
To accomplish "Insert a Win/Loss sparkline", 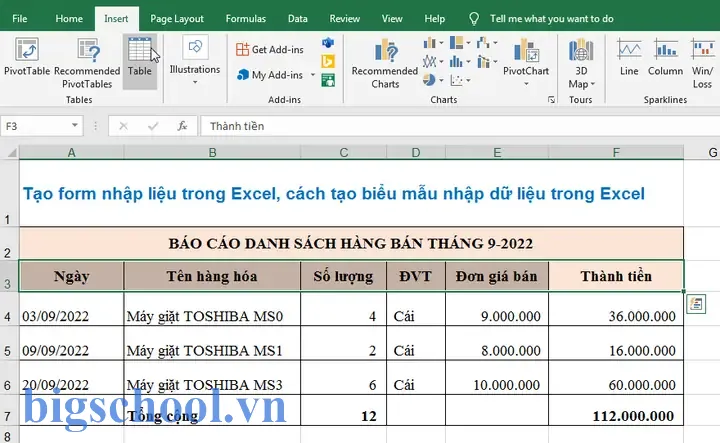I will point(703,63).
